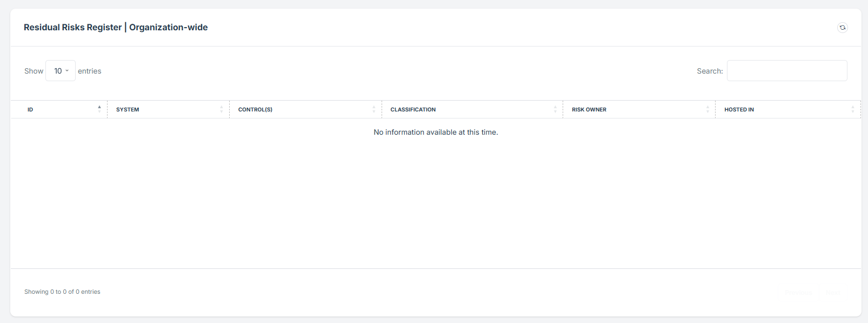Focus the Search input field
The width and height of the screenshot is (868, 323).
click(x=786, y=71)
